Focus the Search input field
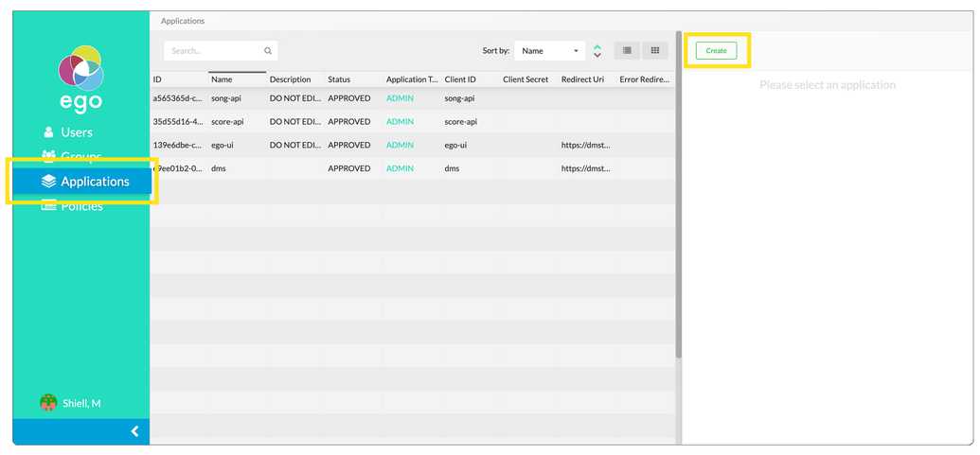This screenshot has height=455, width=980. [x=221, y=51]
